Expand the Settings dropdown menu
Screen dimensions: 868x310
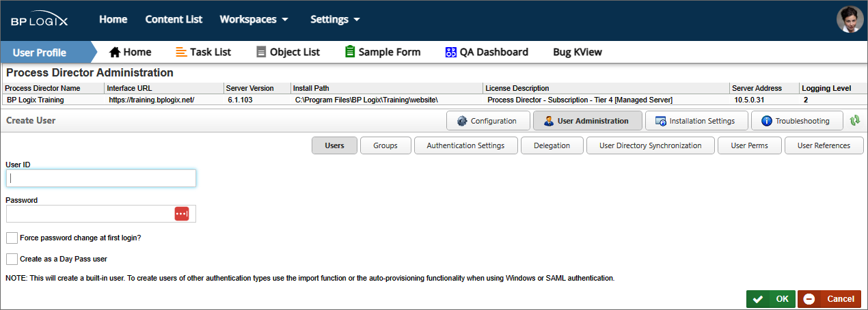pyautogui.click(x=335, y=19)
